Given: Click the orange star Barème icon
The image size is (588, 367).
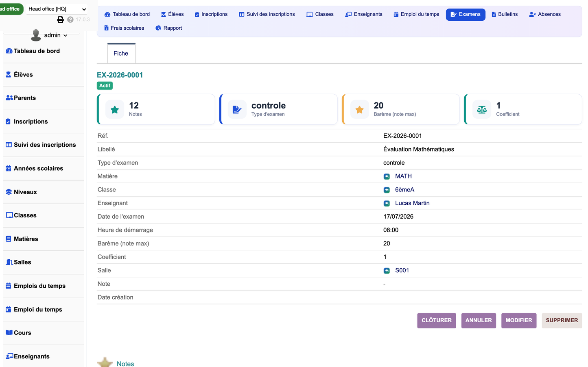Looking at the screenshot, I should (360, 109).
